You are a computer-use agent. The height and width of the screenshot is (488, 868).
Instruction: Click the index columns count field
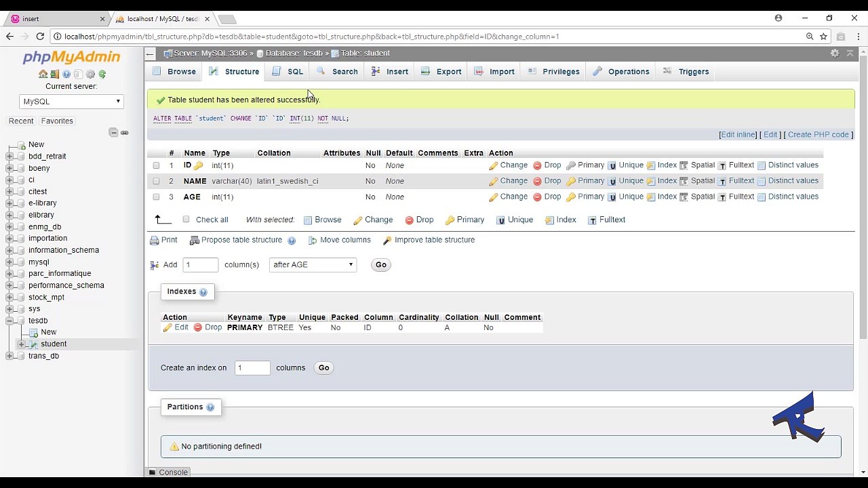point(252,368)
